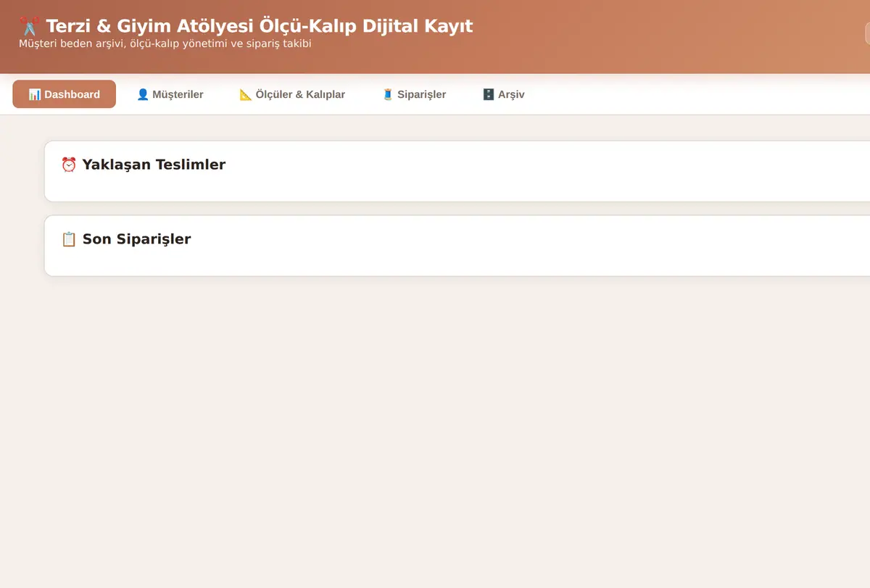Screen dimensions: 870x588
Task: Click the clipboard icon beside Son Siparişler
Action: point(69,239)
